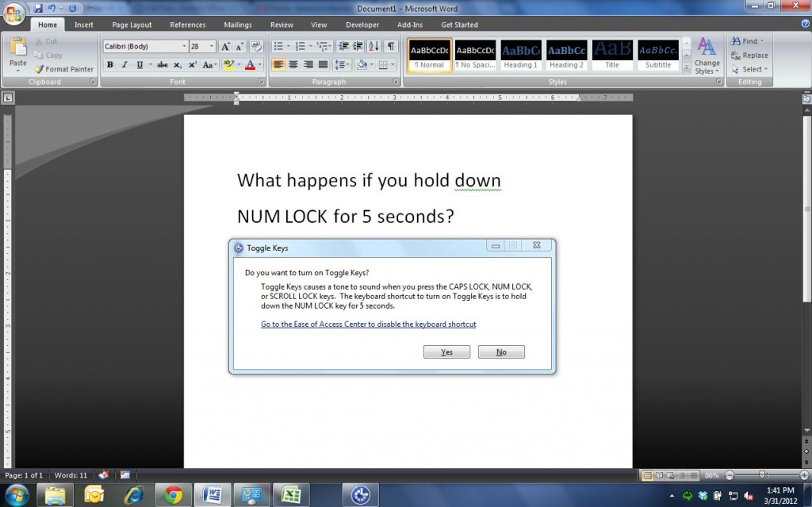This screenshot has height=507, width=812.
Task: Switch to the Insert tab
Action: click(83, 25)
